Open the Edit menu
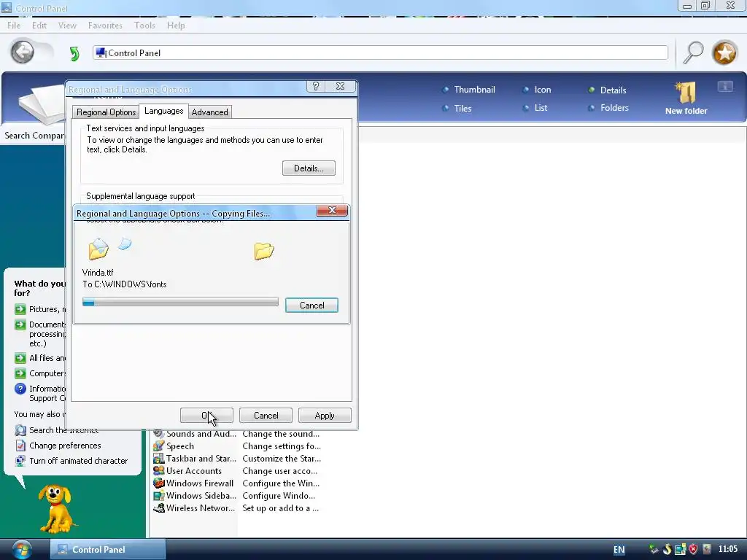This screenshot has height=560, width=747. pyautogui.click(x=39, y=26)
